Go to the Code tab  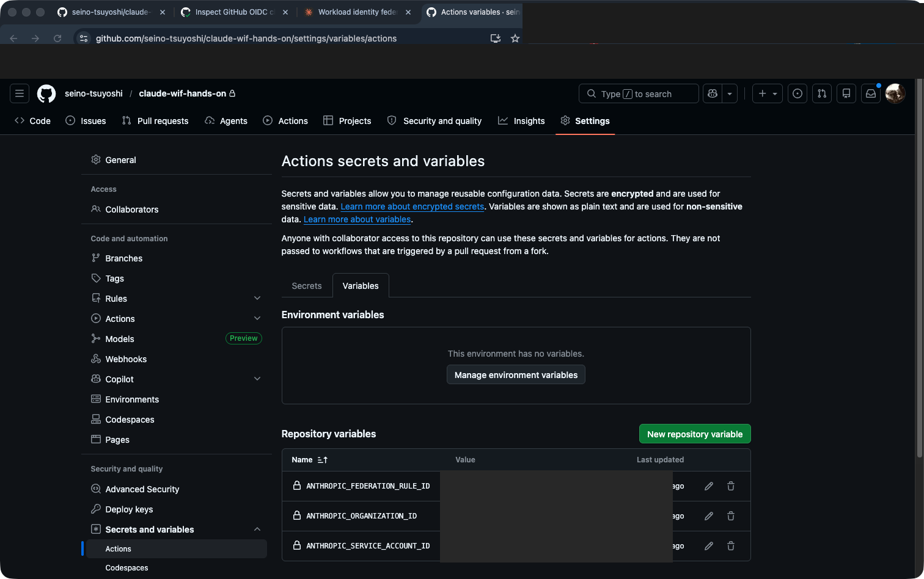point(32,121)
